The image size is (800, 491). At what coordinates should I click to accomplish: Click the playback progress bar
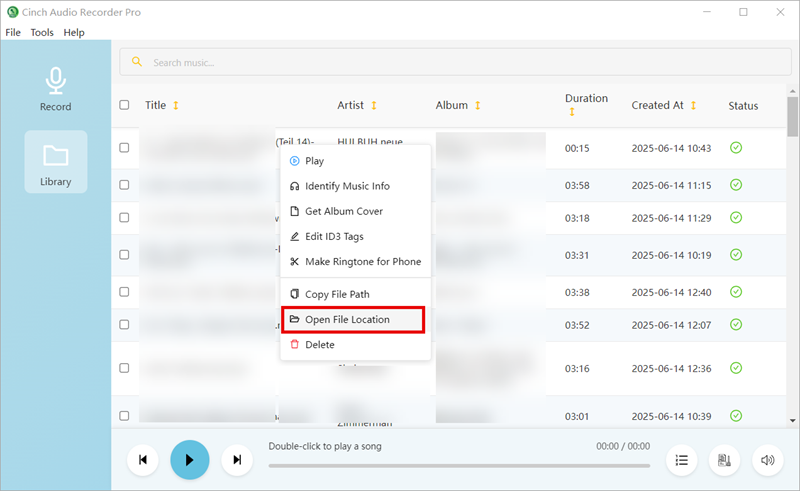pyautogui.click(x=458, y=466)
